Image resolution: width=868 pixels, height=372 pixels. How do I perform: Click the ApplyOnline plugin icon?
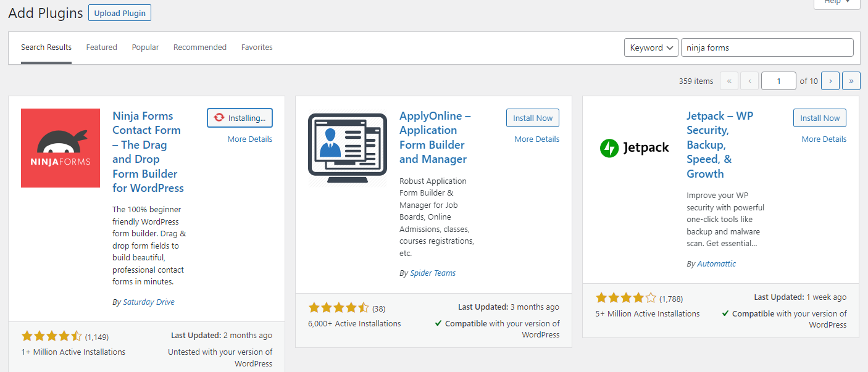click(348, 148)
